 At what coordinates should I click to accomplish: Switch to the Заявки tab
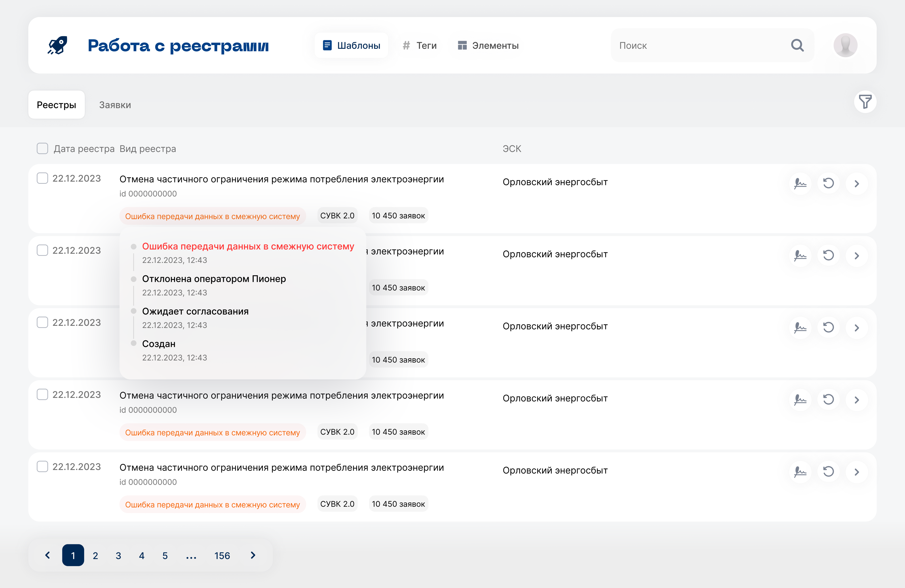pos(115,105)
